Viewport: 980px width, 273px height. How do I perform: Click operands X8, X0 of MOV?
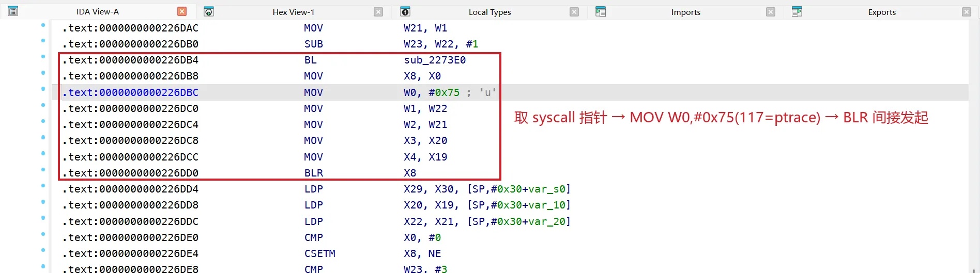(x=422, y=76)
